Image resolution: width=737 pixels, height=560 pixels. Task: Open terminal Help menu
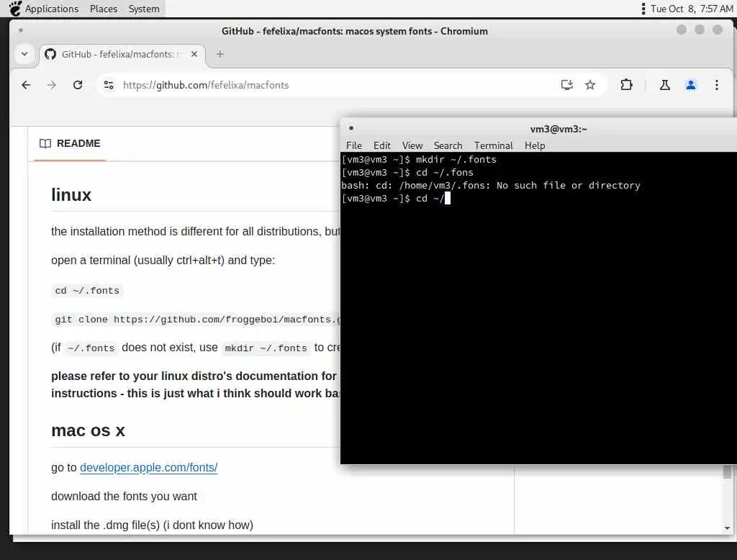(535, 145)
